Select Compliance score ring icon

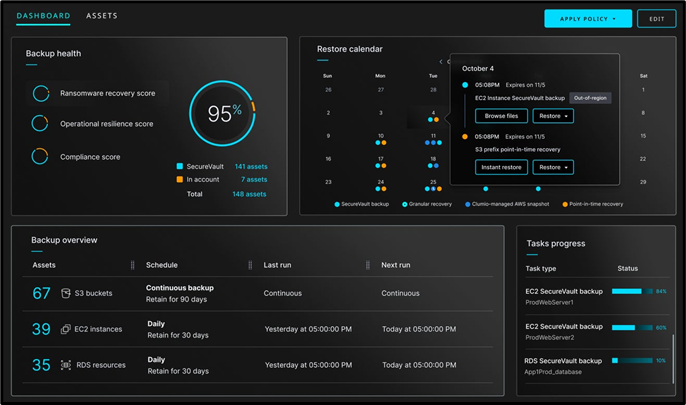40,156
